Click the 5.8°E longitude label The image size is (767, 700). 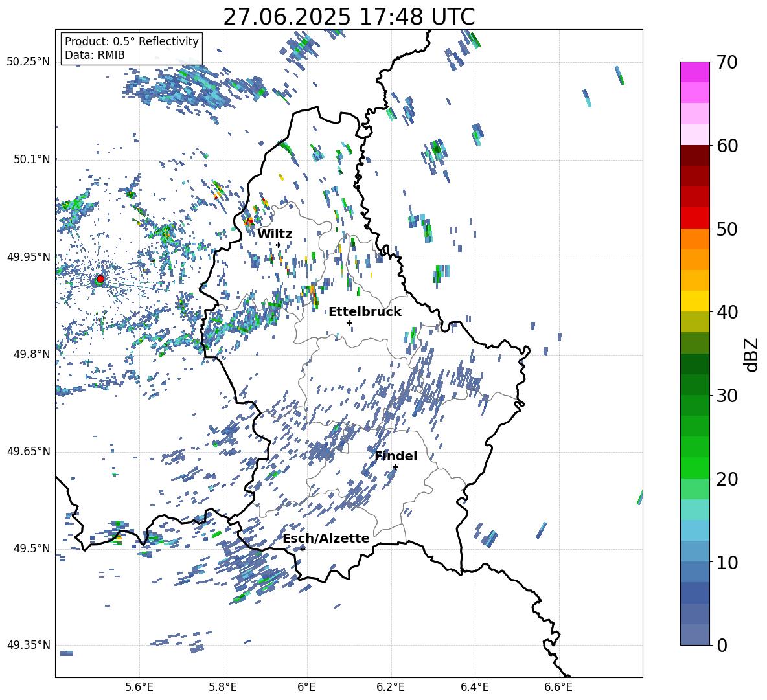point(223,687)
